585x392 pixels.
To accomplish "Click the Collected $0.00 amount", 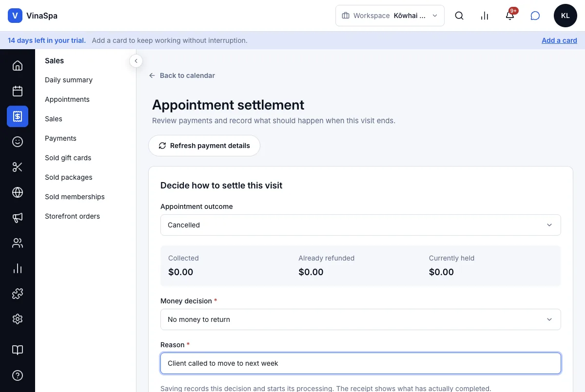I will pos(181,272).
